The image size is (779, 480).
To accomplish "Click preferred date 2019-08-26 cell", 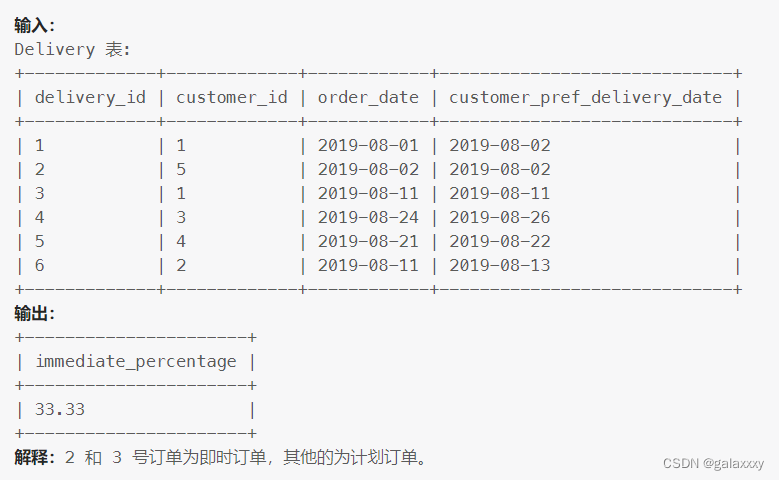I will (x=500, y=217).
